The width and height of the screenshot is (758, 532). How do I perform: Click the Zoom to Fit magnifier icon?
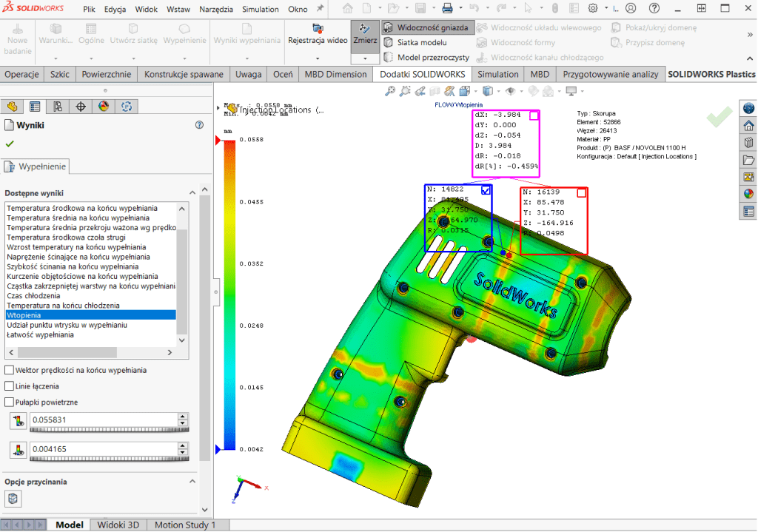click(389, 91)
